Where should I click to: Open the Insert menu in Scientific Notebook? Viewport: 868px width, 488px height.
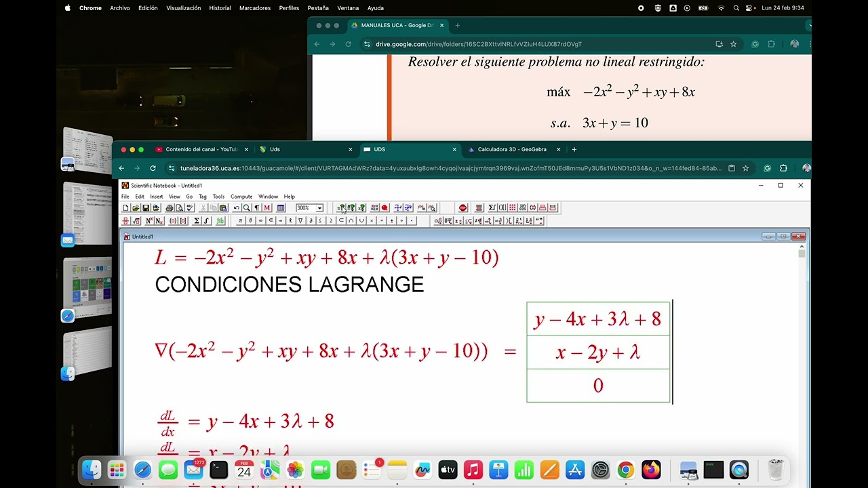pos(157,197)
